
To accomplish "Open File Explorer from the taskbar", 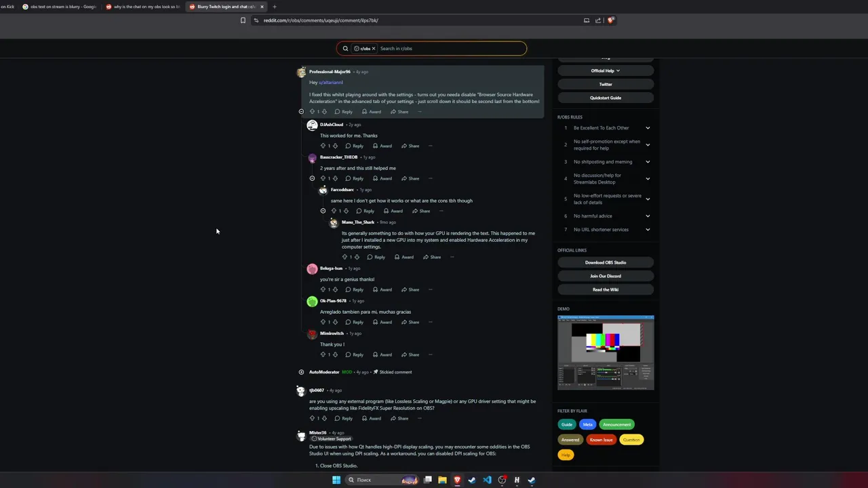I will pyautogui.click(x=442, y=480).
